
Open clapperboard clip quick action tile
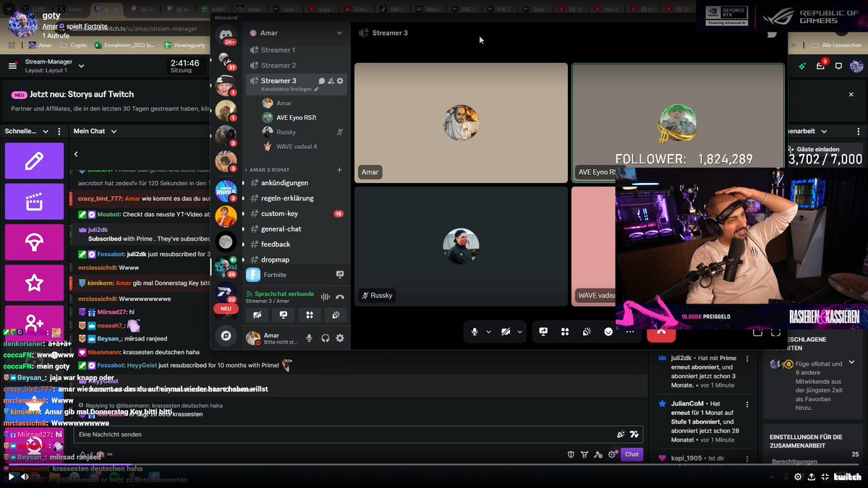tap(34, 202)
